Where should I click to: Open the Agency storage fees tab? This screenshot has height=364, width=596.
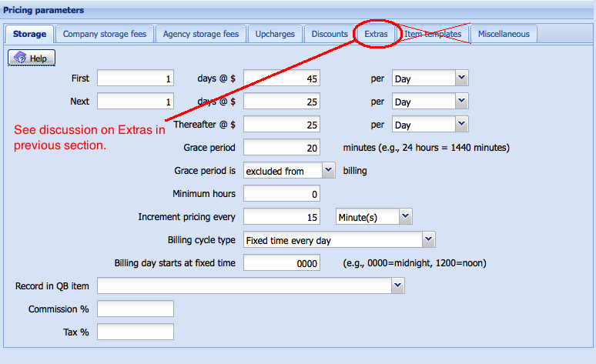[200, 34]
